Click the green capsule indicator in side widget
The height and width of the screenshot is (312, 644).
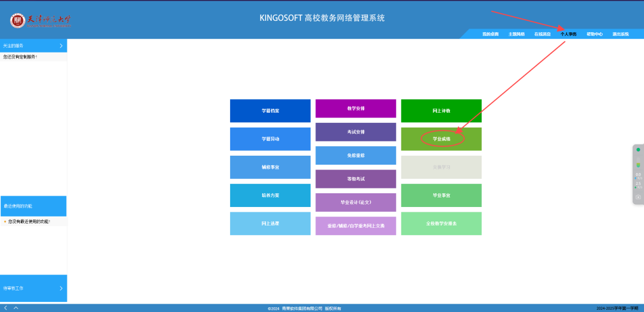point(638,165)
